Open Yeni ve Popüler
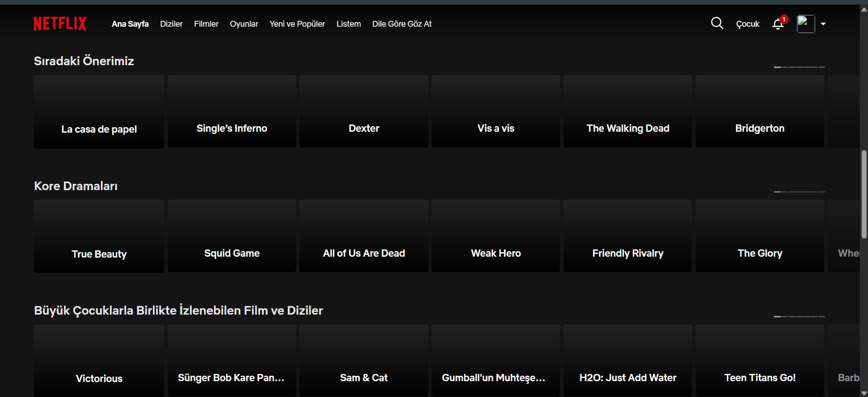This screenshot has height=397, width=868. click(297, 24)
